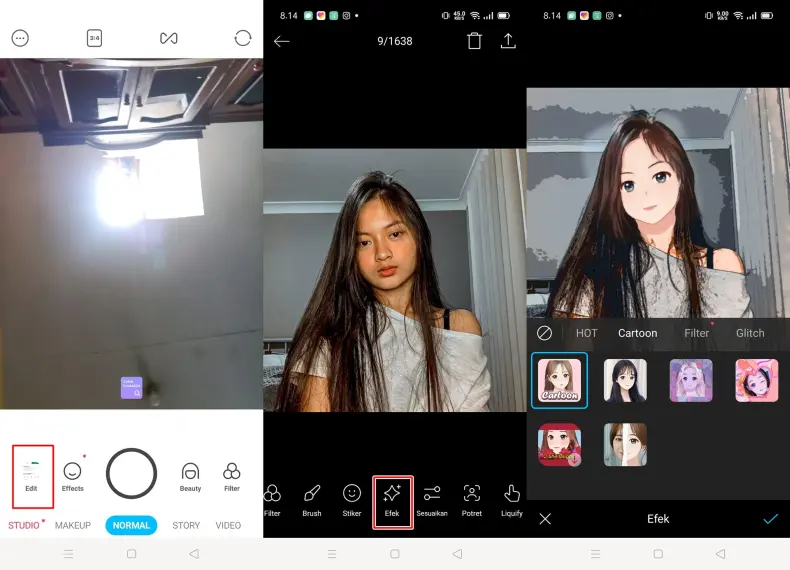Select the pink-haired cartoon effect

757,381
